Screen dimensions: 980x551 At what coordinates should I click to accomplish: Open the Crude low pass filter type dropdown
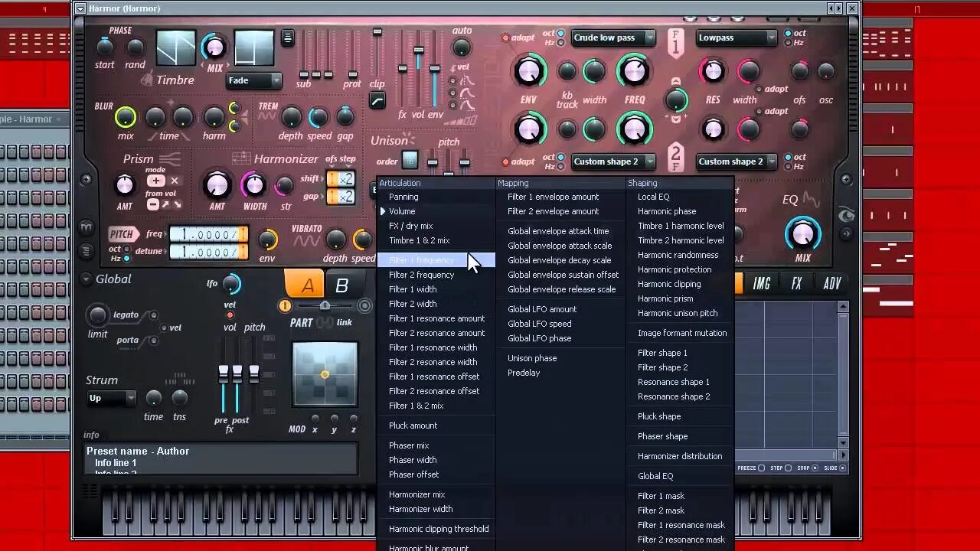pos(613,37)
